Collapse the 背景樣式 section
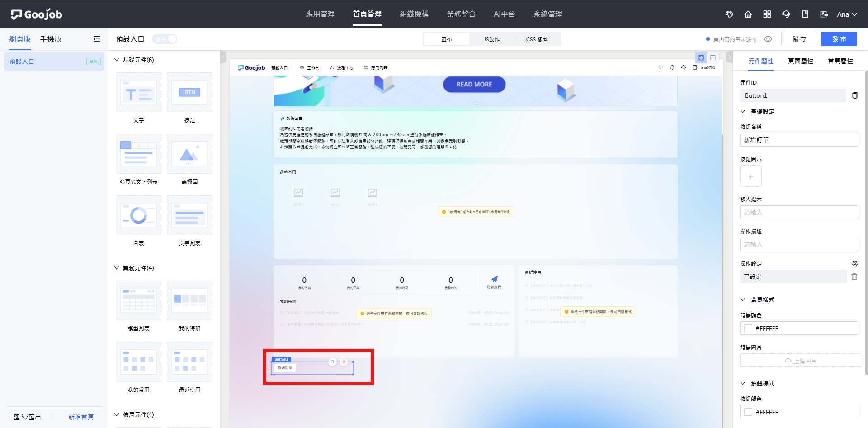Screen dimensions: 868x428 tap(743, 300)
